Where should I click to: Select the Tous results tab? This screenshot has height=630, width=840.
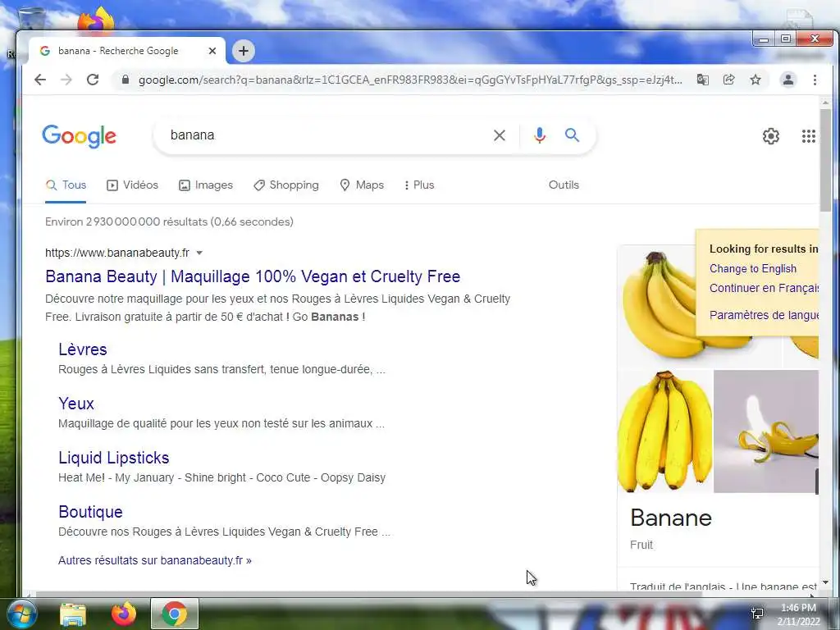(x=66, y=185)
